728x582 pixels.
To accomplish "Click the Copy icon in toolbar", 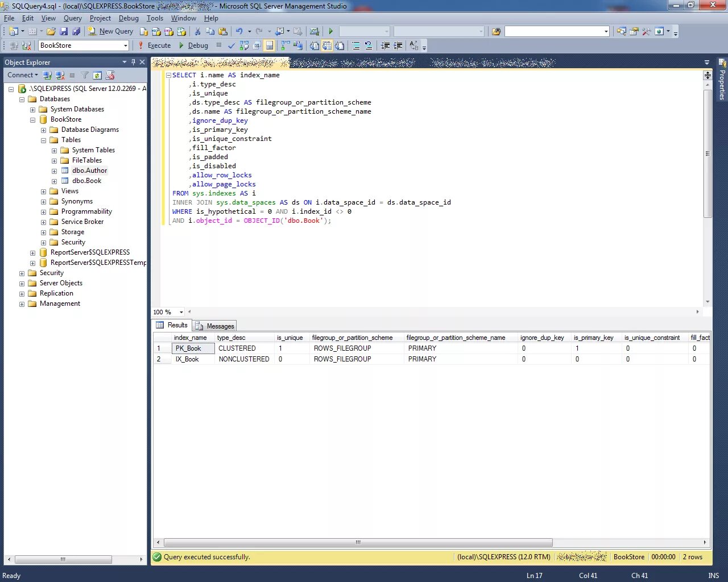I will [210, 31].
